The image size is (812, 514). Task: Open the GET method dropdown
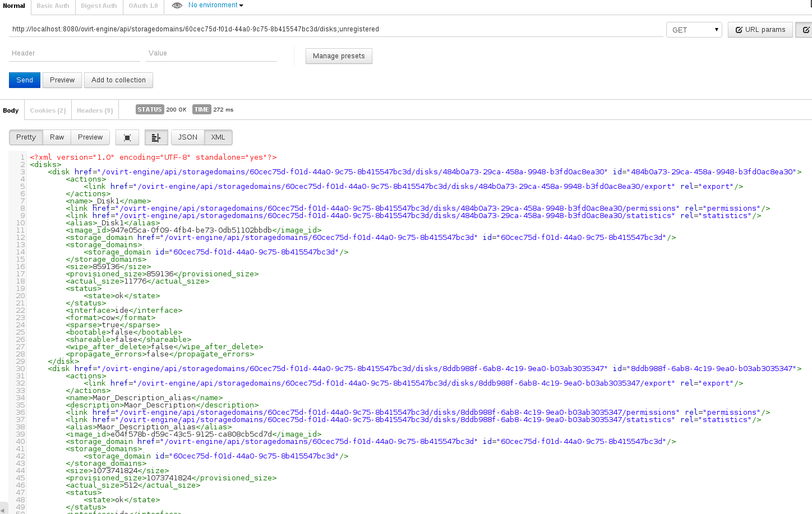pos(694,30)
